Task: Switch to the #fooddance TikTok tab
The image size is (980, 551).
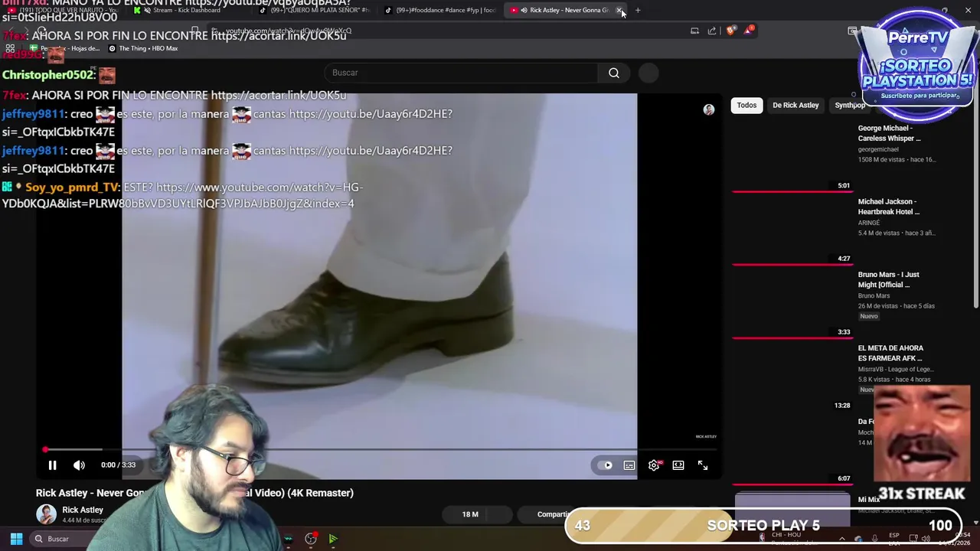Action: click(439, 10)
